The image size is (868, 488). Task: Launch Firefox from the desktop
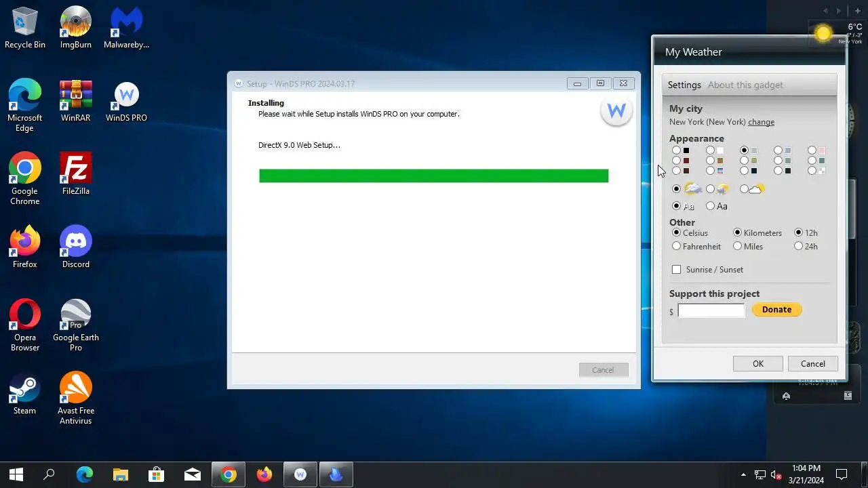(x=25, y=247)
